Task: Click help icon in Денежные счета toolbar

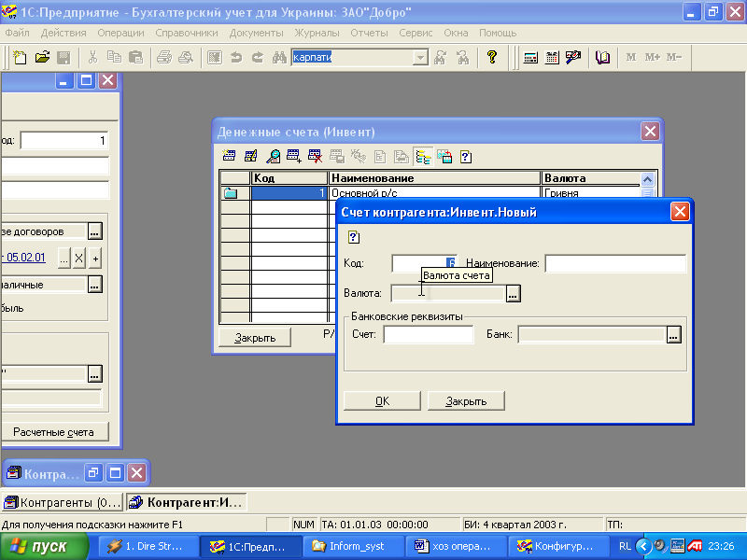Action: [x=466, y=156]
